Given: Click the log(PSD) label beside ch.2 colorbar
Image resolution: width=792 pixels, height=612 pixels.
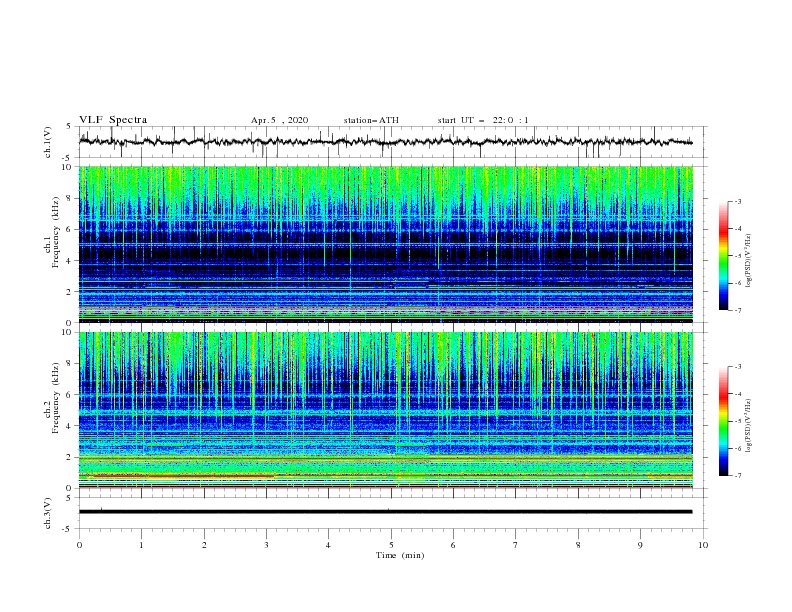Looking at the screenshot, I should [749, 426].
